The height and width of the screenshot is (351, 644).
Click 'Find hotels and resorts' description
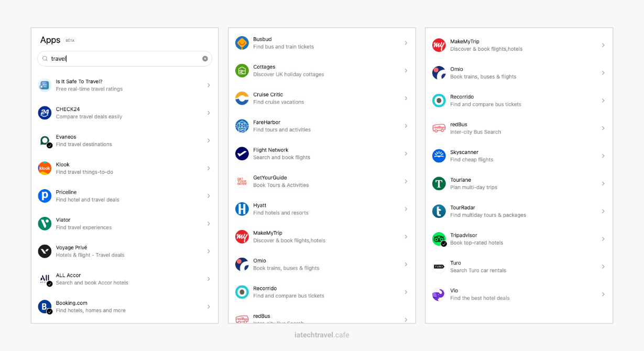[281, 213]
